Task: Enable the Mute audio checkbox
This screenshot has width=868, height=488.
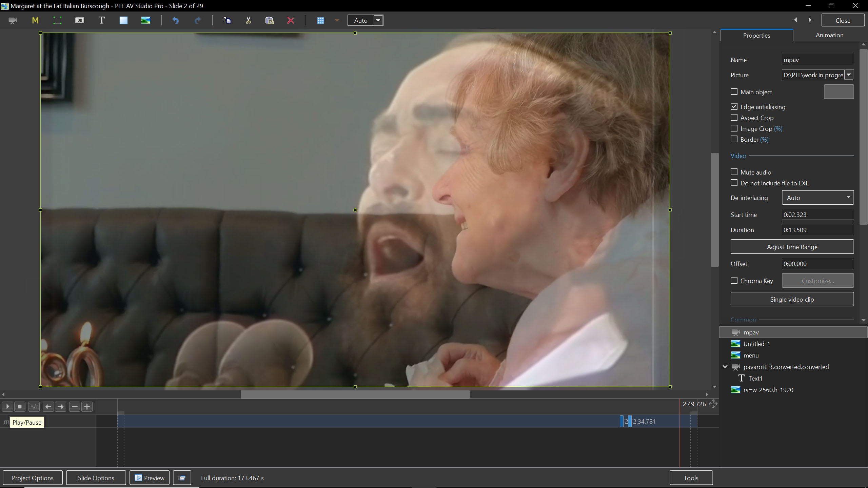Action: tap(734, 172)
